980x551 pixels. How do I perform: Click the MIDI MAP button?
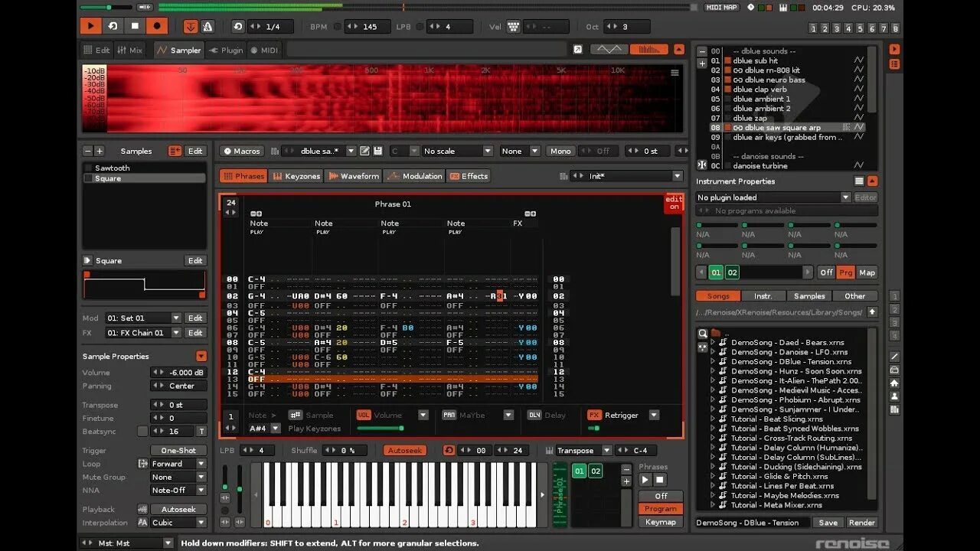pos(721,7)
